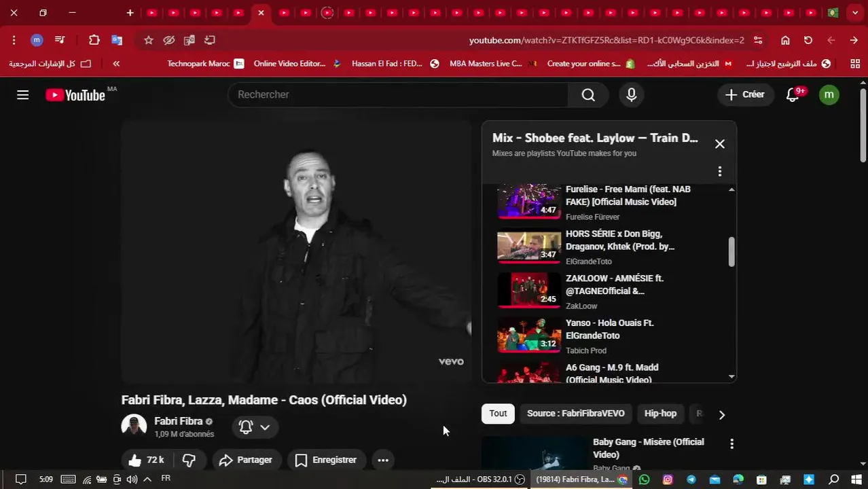Click the playlist panel scrollbar thumb
The image size is (868, 489).
tap(731, 252)
